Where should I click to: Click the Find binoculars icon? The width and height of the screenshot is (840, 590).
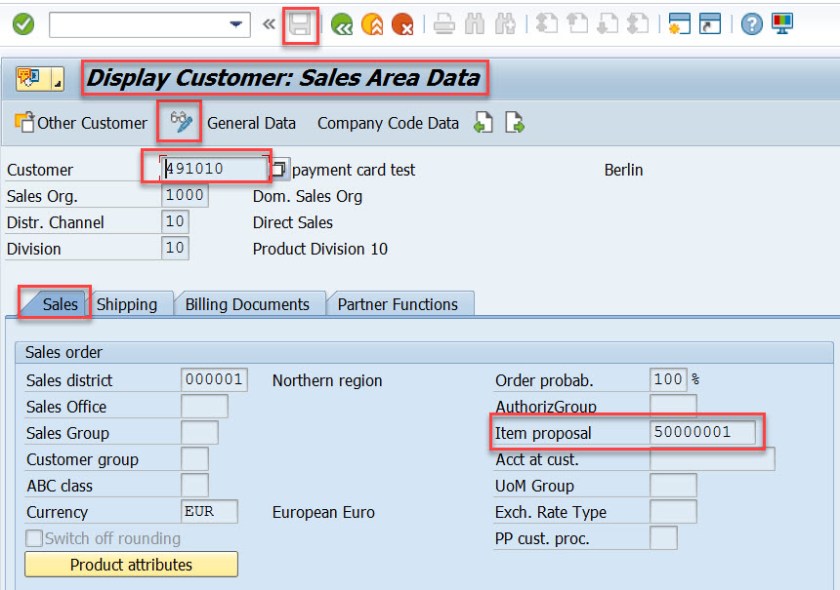[x=475, y=25]
